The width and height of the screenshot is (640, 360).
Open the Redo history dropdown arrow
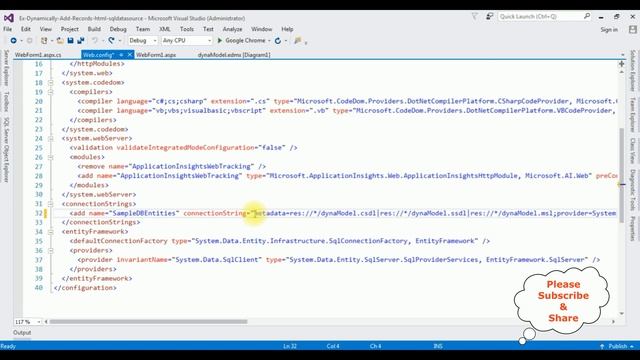[120, 40]
